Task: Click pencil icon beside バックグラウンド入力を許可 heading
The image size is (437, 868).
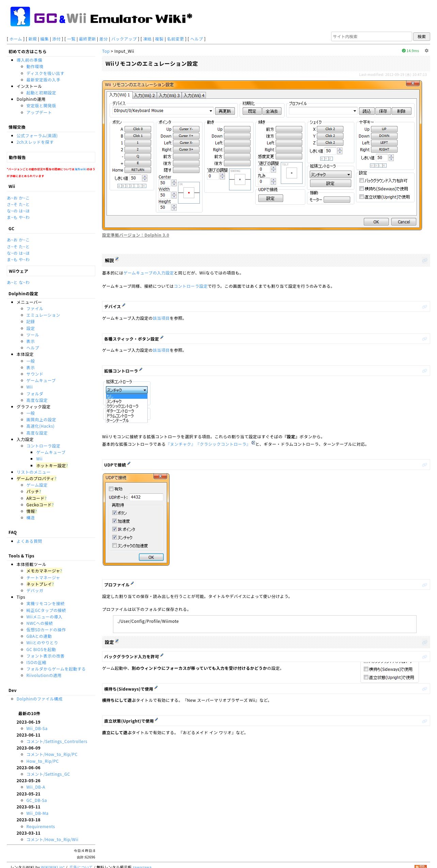Action: point(162,655)
